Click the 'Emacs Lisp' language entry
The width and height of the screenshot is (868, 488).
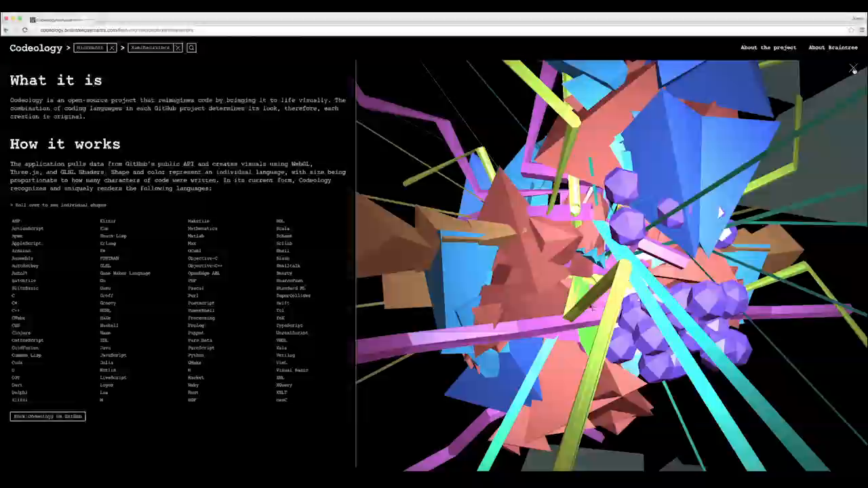(113, 236)
